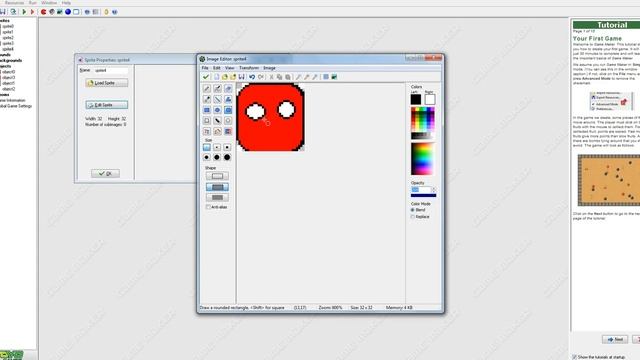Select the Eraser tool
The image size is (640, 360).
[228, 89]
